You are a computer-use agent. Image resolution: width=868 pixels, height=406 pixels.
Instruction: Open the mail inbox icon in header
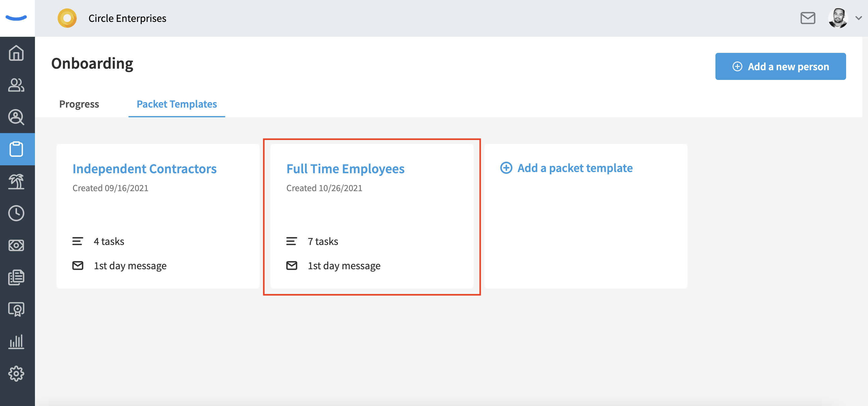tap(808, 18)
